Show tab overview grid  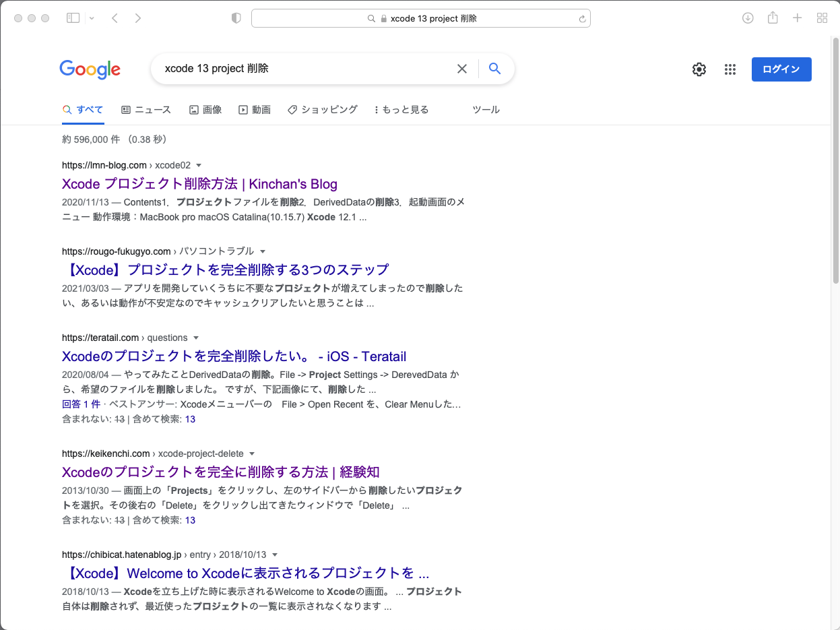point(822,18)
